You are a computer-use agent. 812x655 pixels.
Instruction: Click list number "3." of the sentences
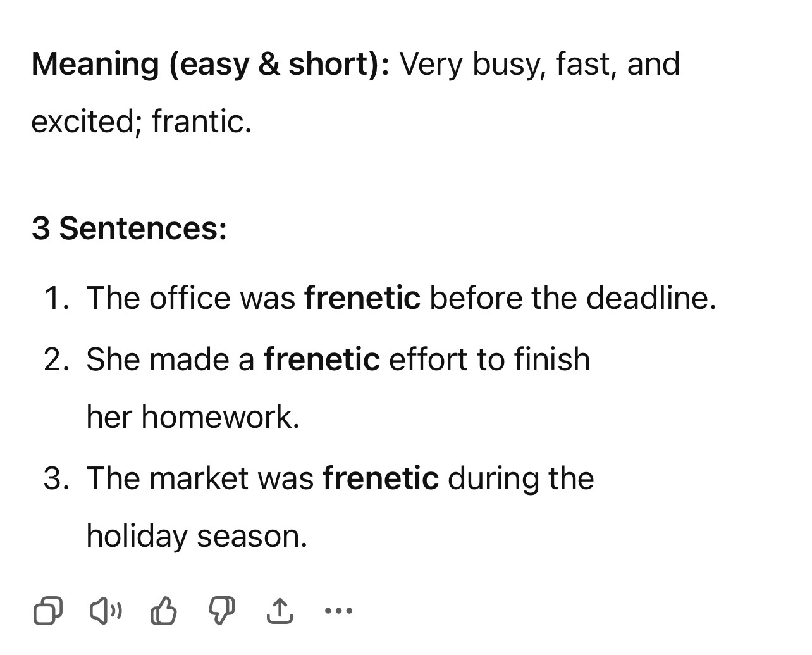coord(57,478)
